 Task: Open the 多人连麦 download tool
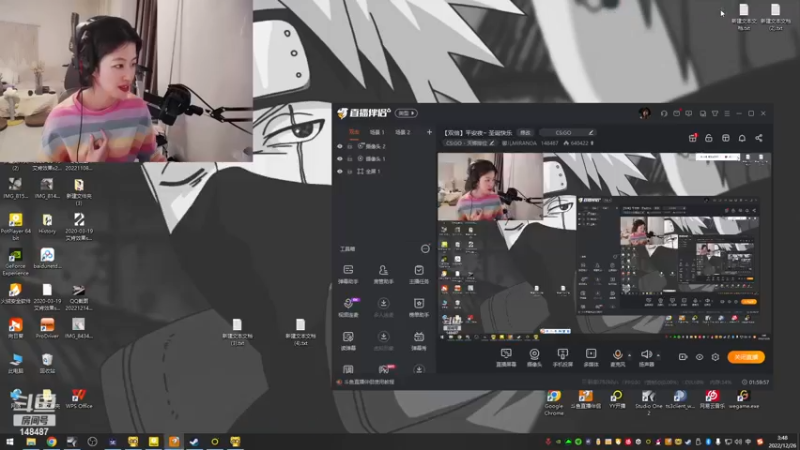pyautogui.click(x=383, y=307)
